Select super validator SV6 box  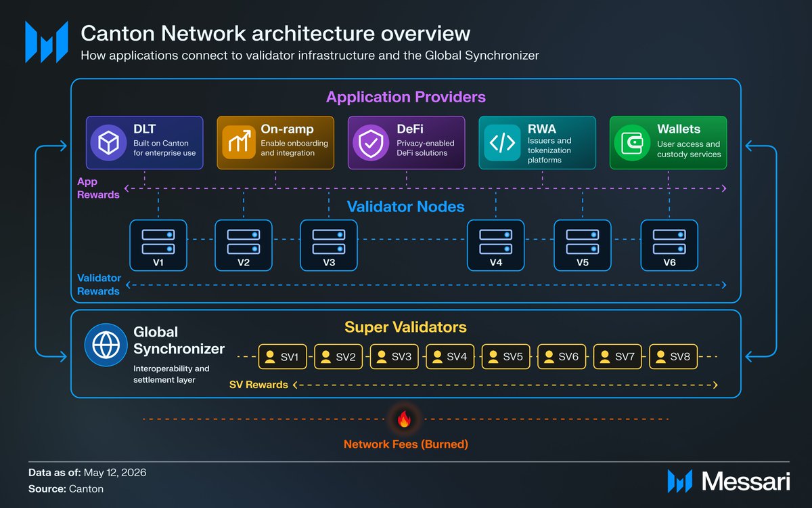(x=562, y=357)
